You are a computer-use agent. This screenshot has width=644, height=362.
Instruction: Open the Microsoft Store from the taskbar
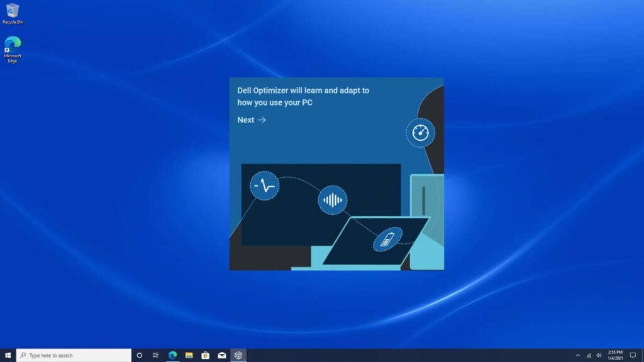click(206, 354)
